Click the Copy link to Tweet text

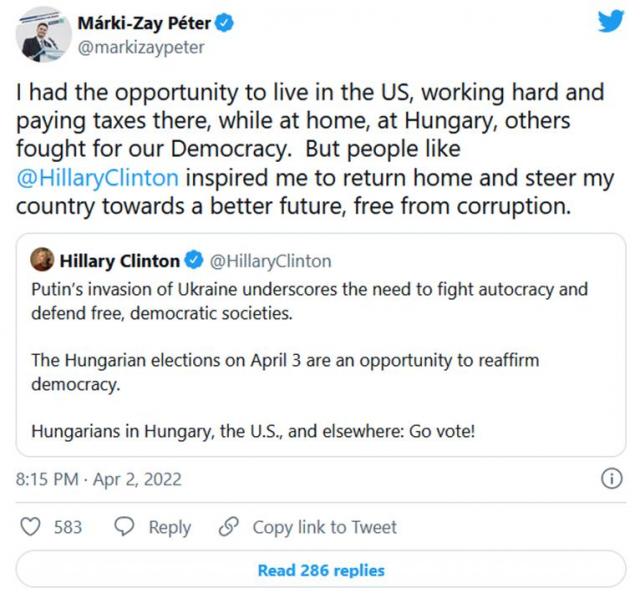[x=324, y=527]
